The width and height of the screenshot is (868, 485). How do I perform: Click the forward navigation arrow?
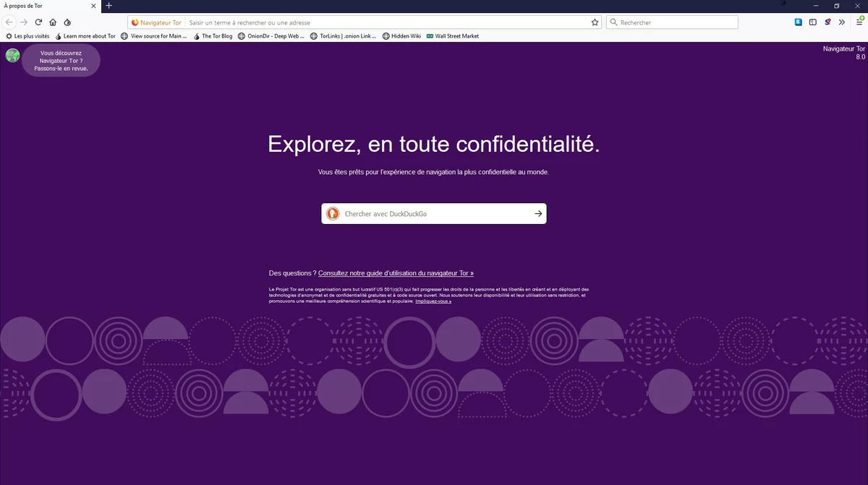[x=24, y=22]
